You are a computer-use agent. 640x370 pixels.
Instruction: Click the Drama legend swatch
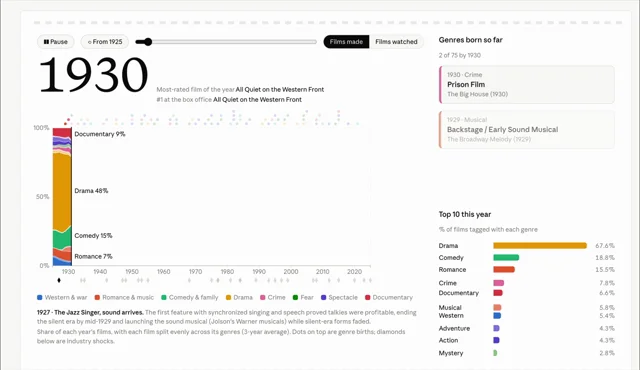point(229,297)
